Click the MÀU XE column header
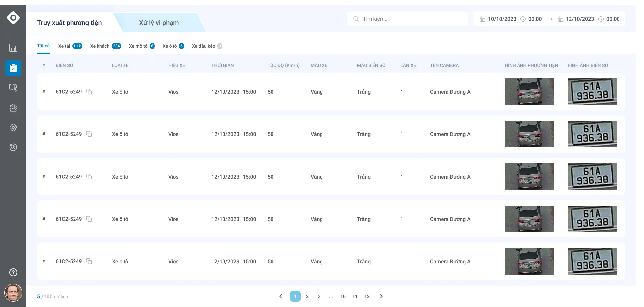This screenshot has width=644, height=307. pos(319,65)
